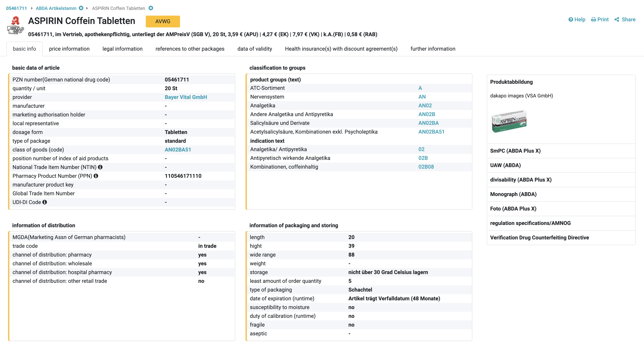Open further information tab
Image resolution: width=644 pixels, height=346 pixels.
tap(433, 49)
